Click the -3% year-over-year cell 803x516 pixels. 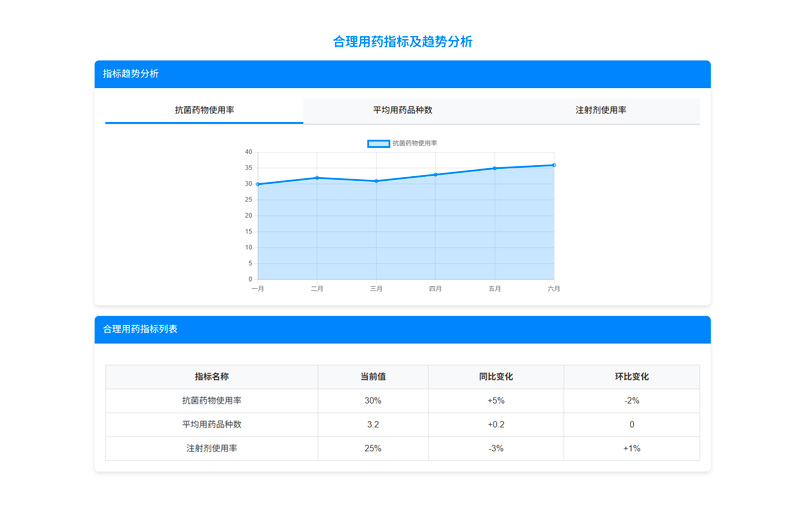tap(496, 448)
